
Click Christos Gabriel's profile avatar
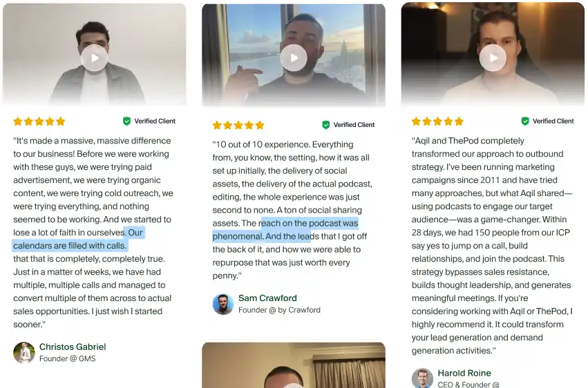point(24,352)
